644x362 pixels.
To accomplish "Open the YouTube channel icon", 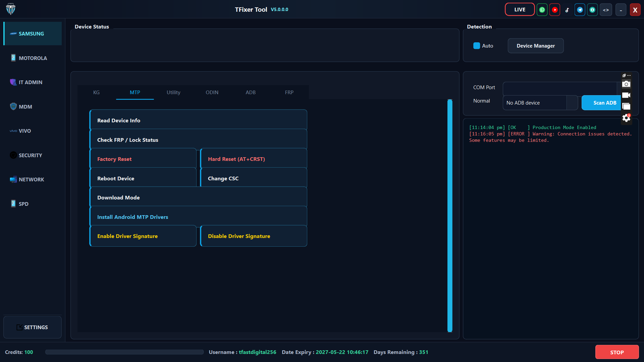I will (555, 10).
